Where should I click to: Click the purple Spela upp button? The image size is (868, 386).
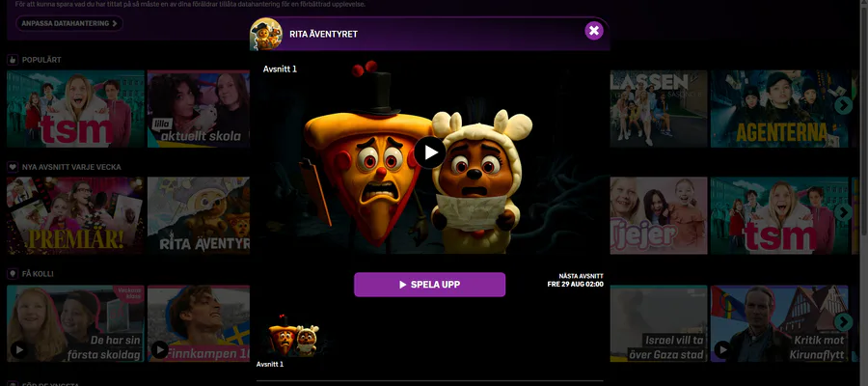pyautogui.click(x=429, y=285)
